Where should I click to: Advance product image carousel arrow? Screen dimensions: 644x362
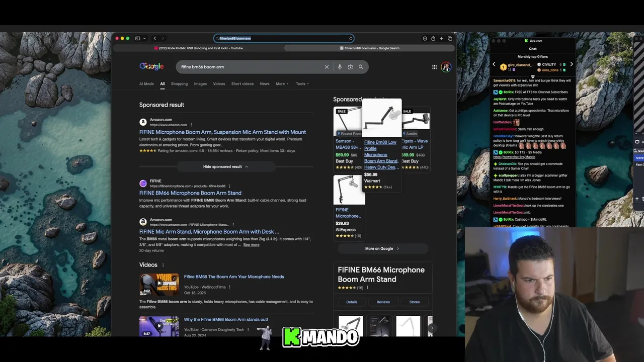click(432, 328)
